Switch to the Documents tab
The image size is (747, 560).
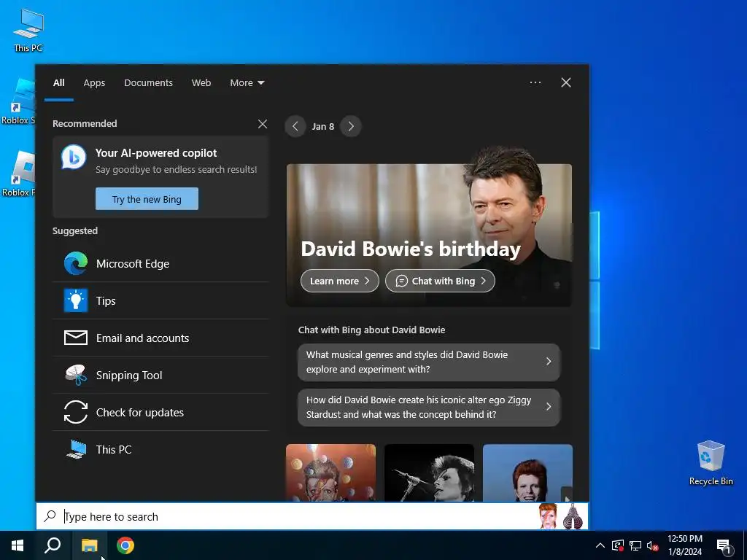[149, 83]
